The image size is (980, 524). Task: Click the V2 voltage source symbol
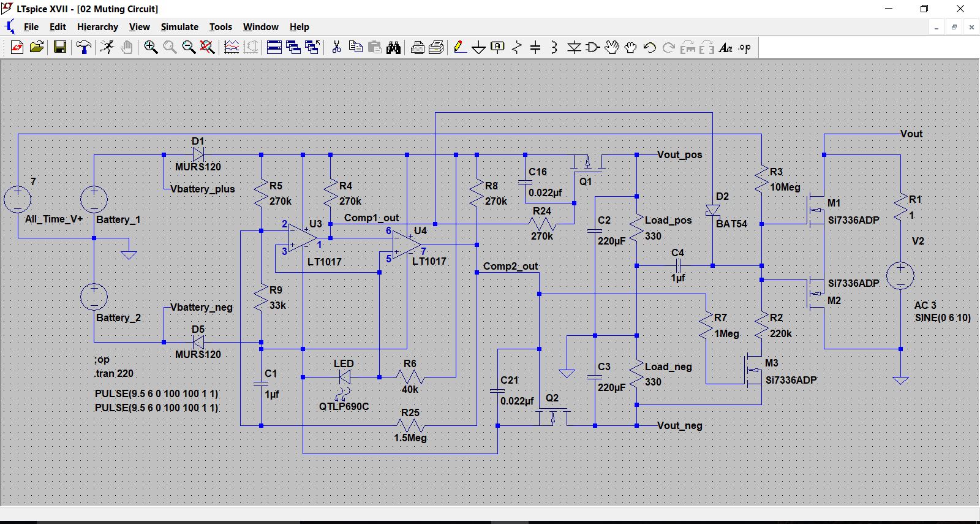click(x=900, y=276)
